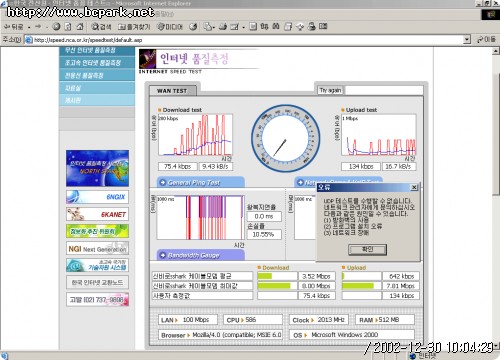The image size is (500, 360).
Task: Expand the address bar dropdown arrow
Action: pos(467,40)
